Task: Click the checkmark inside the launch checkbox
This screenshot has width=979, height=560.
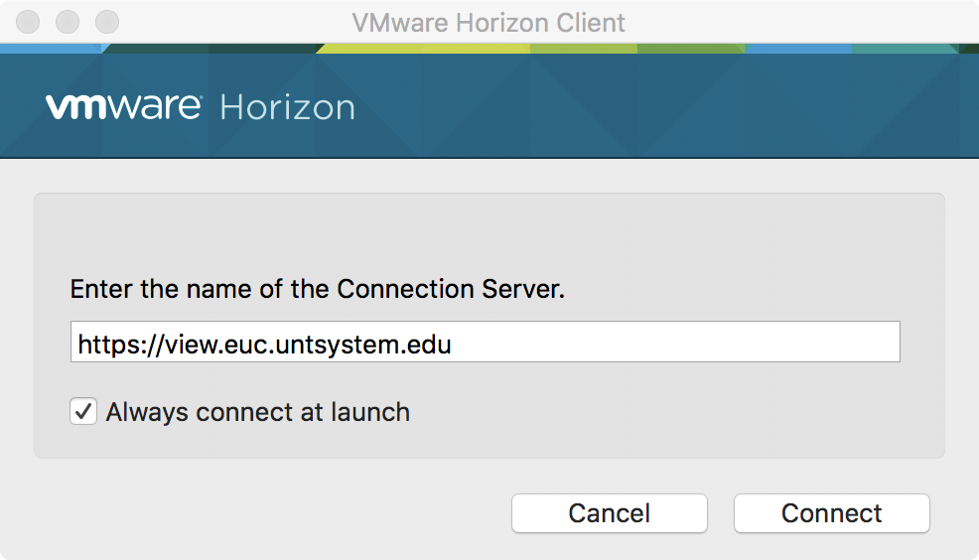Action: [83, 411]
